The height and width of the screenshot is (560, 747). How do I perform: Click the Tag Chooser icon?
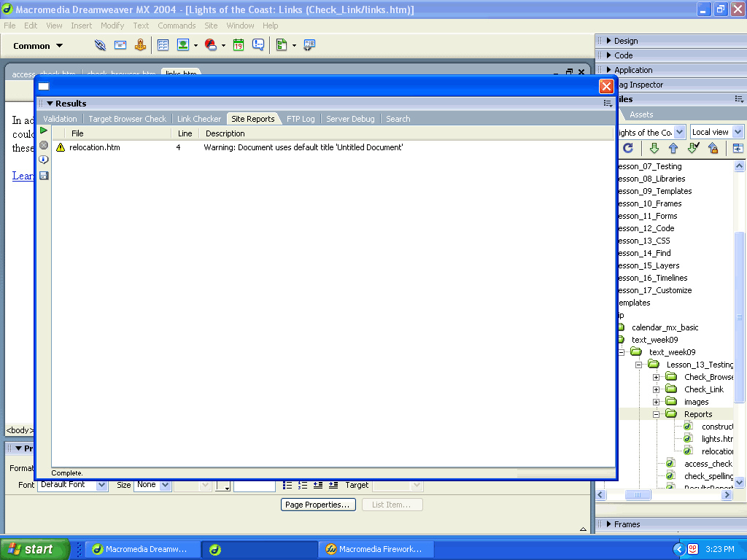coord(309,45)
